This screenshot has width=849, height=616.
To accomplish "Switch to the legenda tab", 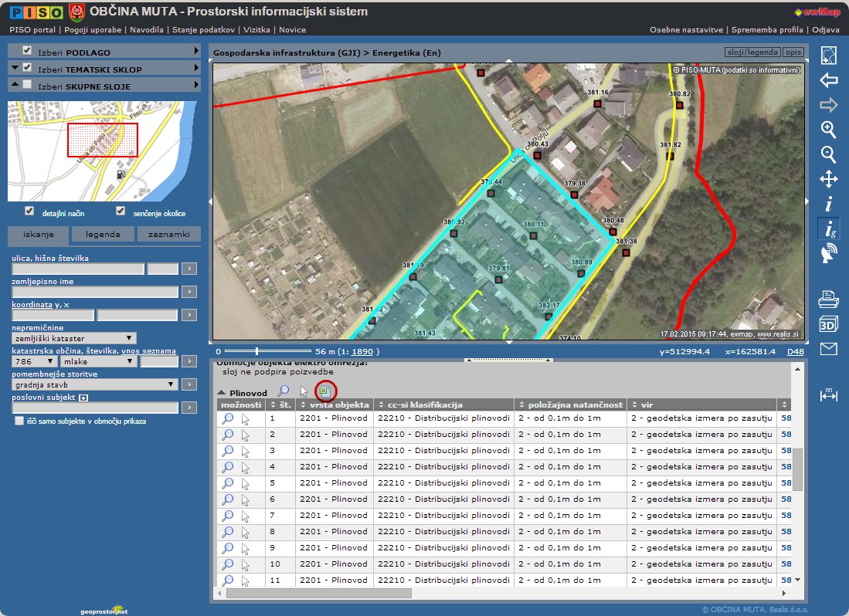I will click(x=103, y=235).
